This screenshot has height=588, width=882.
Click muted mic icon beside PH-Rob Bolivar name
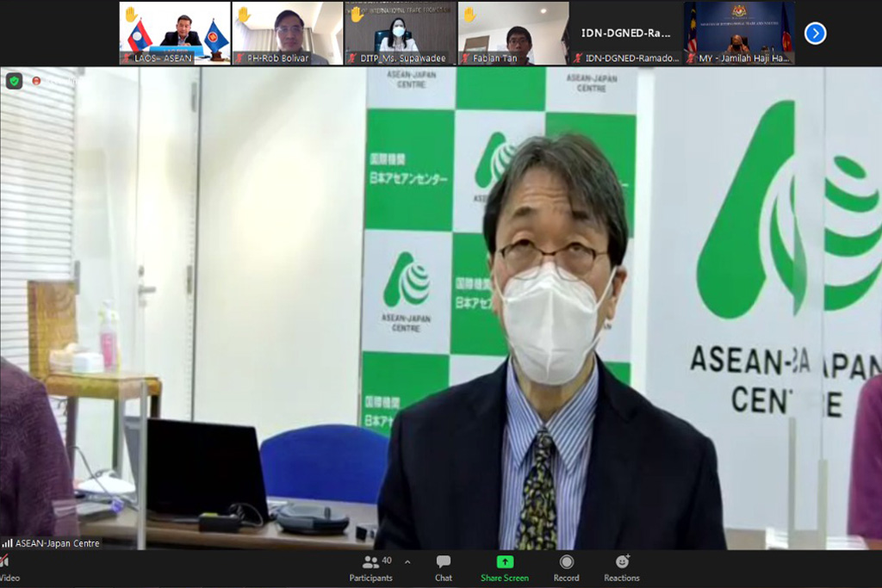(x=239, y=58)
